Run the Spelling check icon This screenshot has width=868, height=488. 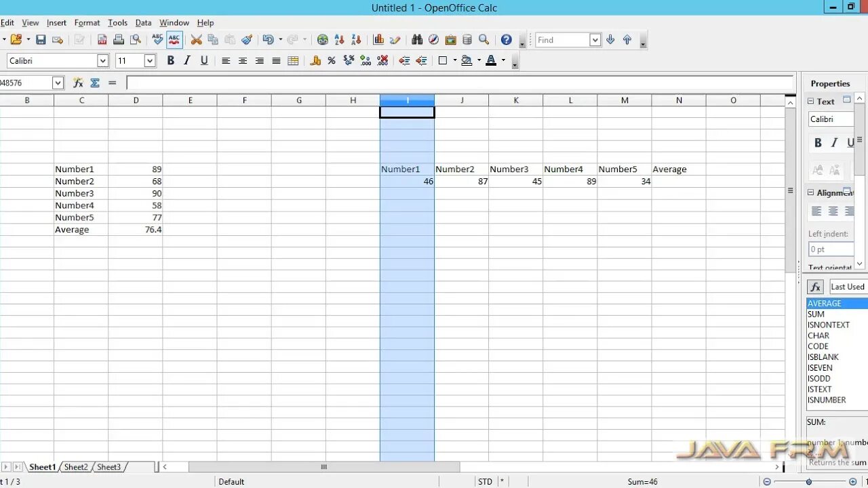tap(158, 40)
